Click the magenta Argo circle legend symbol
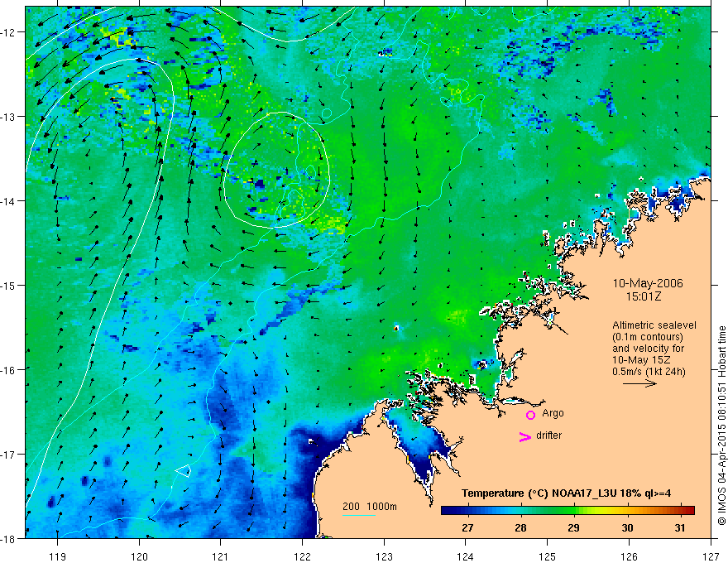 [530, 415]
